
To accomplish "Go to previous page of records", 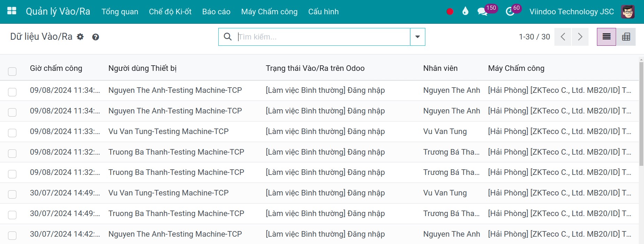I will [x=563, y=37].
